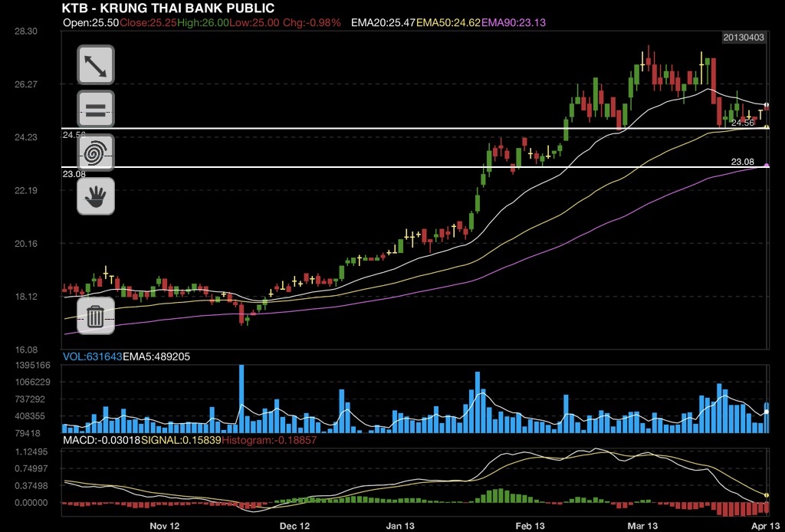Select the trend line drawing tool
This screenshot has width=785, height=532.
(x=96, y=65)
